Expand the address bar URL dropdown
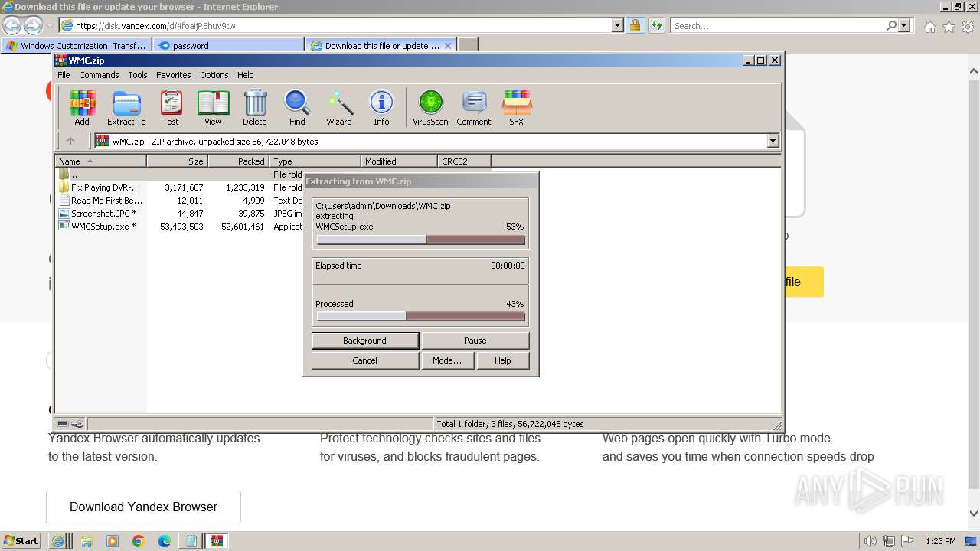Image resolution: width=980 pixels, height=551 pixels. click(618, 25)
